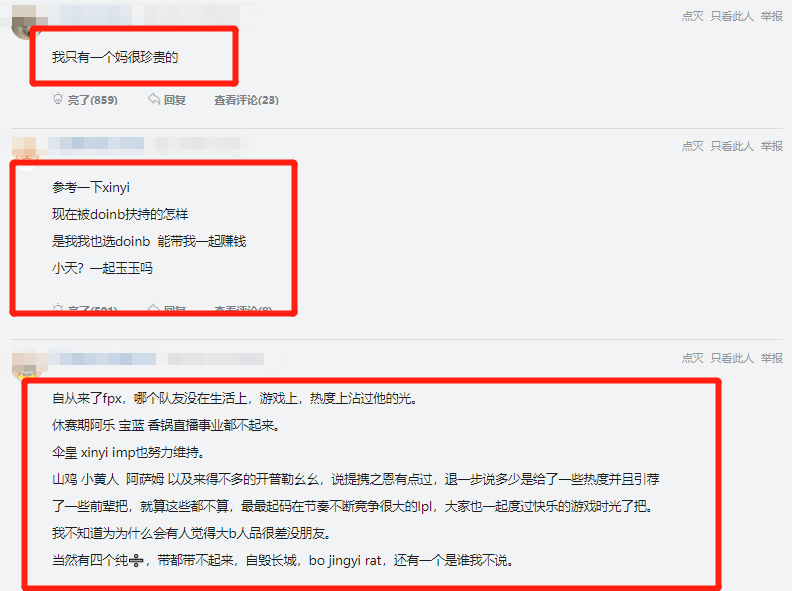The height and width of the screenshot is (591, 792).
Task: Click 举报 to report the second comment
Action: coord(772,146)
